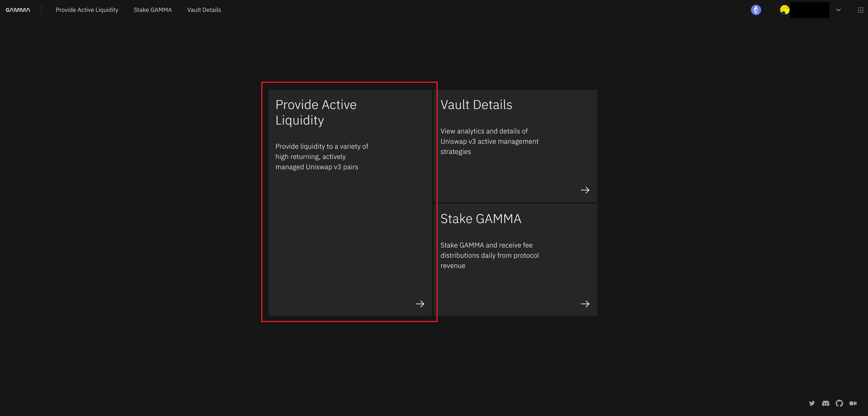Open the Vault Details card title
Viewport: 868px width, 416px height.
[476, 105]
